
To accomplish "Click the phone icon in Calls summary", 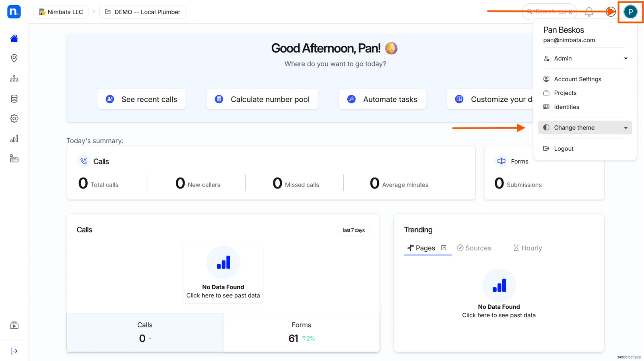I will point(84,161).
